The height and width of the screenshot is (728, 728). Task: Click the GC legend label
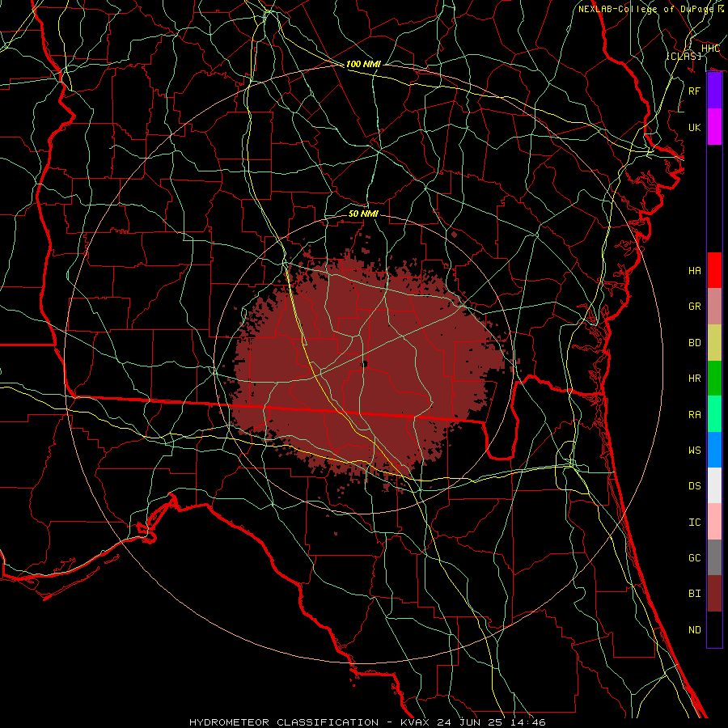pos(695,557)
